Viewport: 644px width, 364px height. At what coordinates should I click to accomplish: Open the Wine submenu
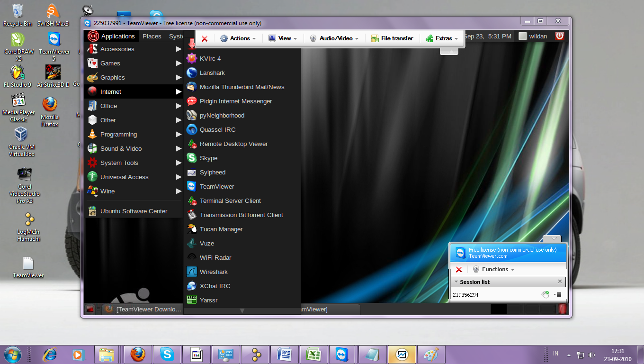pos(134,191)
